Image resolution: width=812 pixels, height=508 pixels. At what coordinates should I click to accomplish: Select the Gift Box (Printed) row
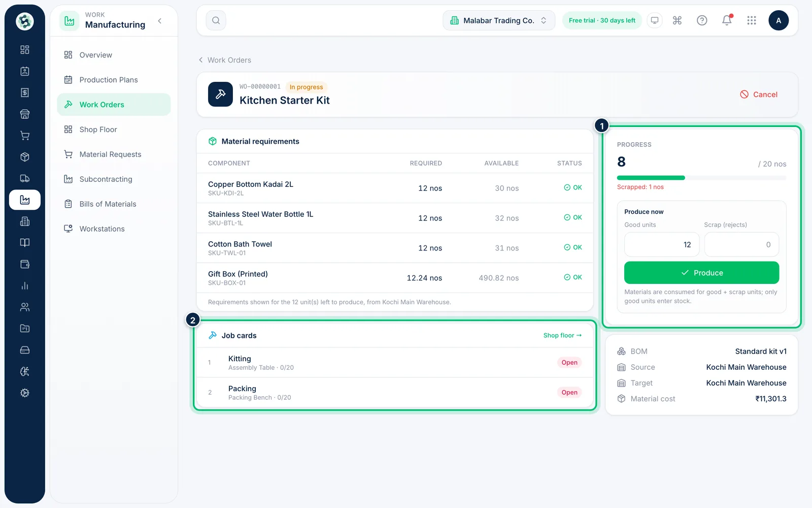coord(395,278)
